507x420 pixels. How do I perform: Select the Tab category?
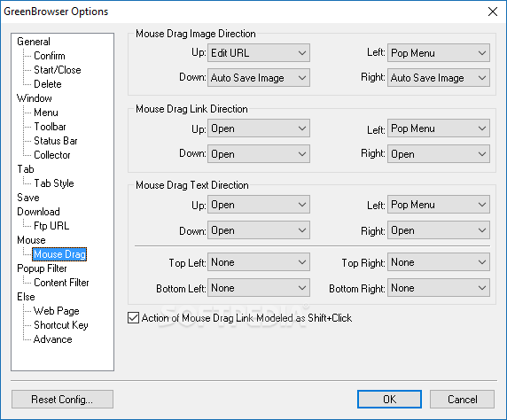pos(26,169)
